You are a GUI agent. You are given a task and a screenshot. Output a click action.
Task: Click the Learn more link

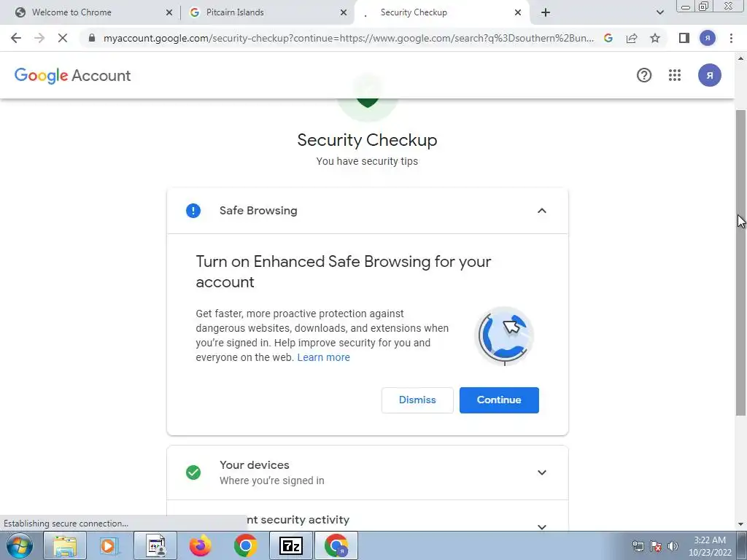coord(323,357)
